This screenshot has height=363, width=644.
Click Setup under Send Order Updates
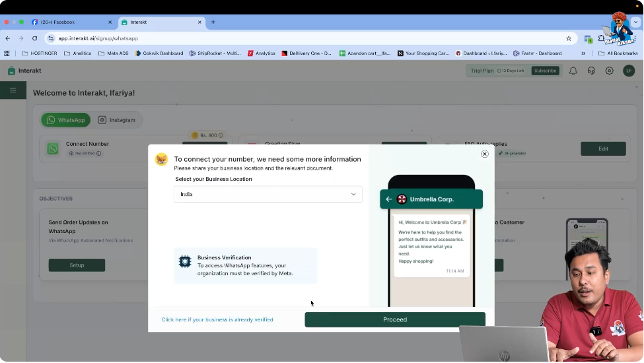tap(77, 265)
